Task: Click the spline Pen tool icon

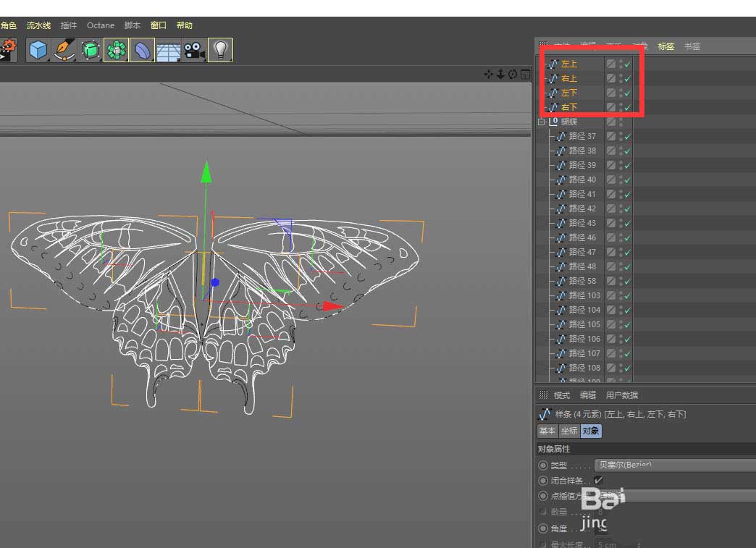Action: click(64, 50)
